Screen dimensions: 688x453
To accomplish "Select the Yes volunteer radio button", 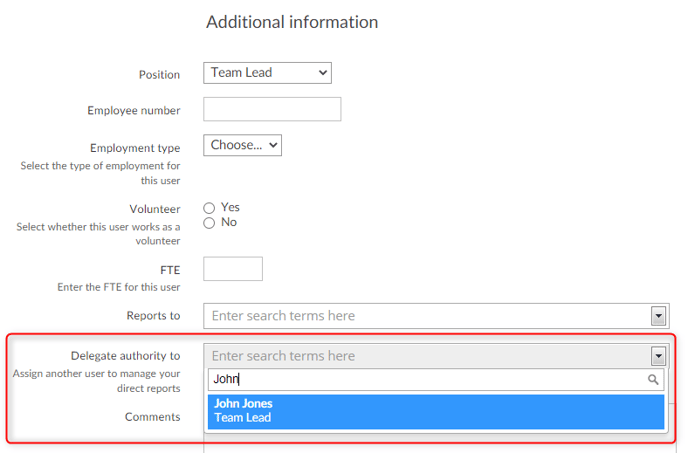I will pos(209,208).
